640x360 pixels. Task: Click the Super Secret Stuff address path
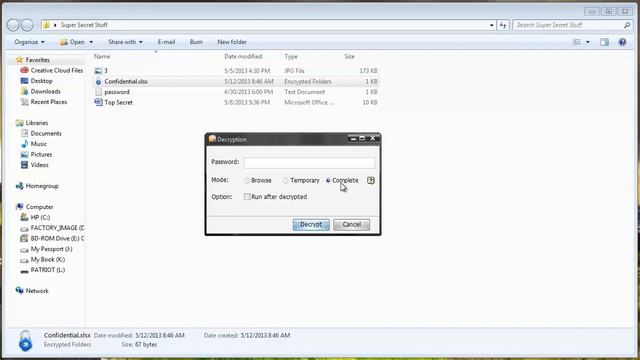[84, 25]
